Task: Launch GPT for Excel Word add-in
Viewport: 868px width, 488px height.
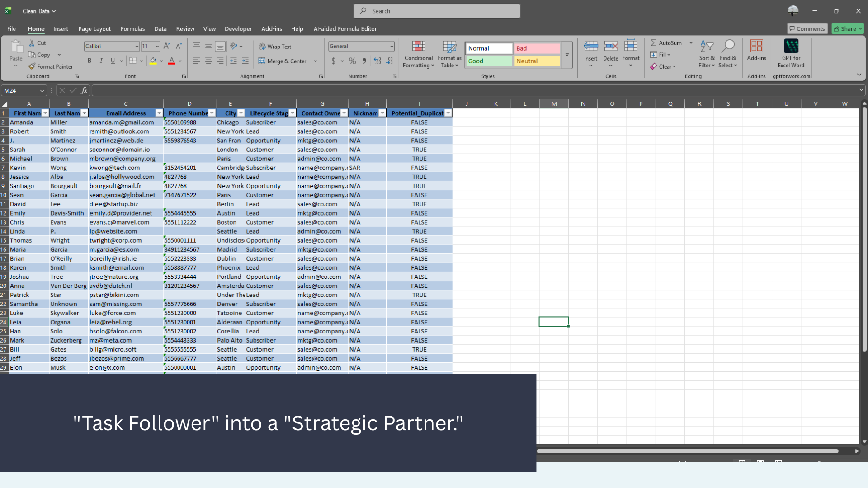Action: click(791, 46)
